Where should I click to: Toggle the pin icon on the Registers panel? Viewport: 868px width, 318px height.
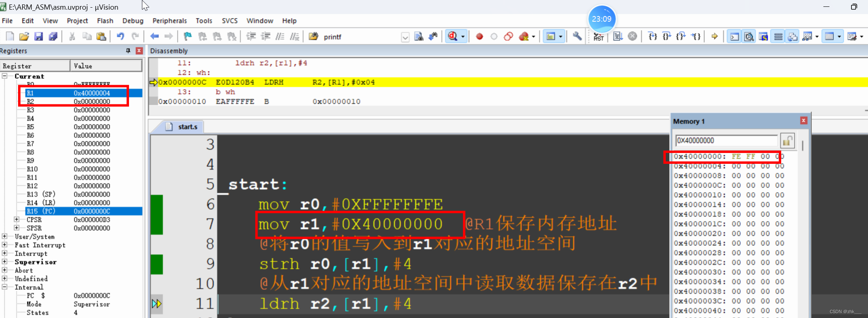[x=128, y=51]
